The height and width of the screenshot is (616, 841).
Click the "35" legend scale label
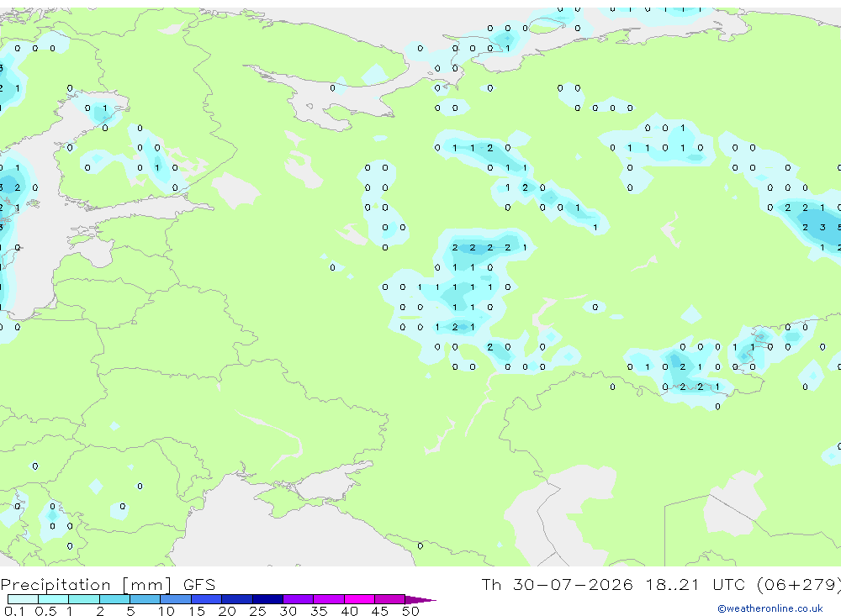(x=319, y=611)
